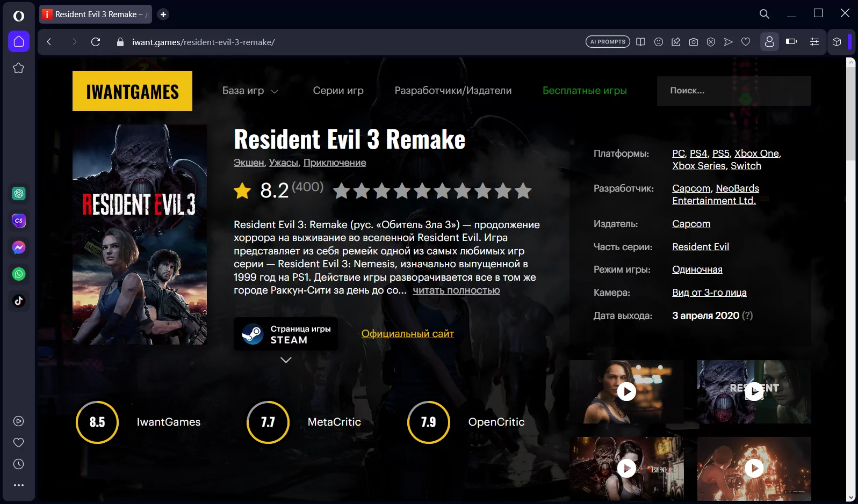The width and height of the screenshot is (858, 504).
Task: Go to IWANTGAMES home logo
Action: point(132,91)
